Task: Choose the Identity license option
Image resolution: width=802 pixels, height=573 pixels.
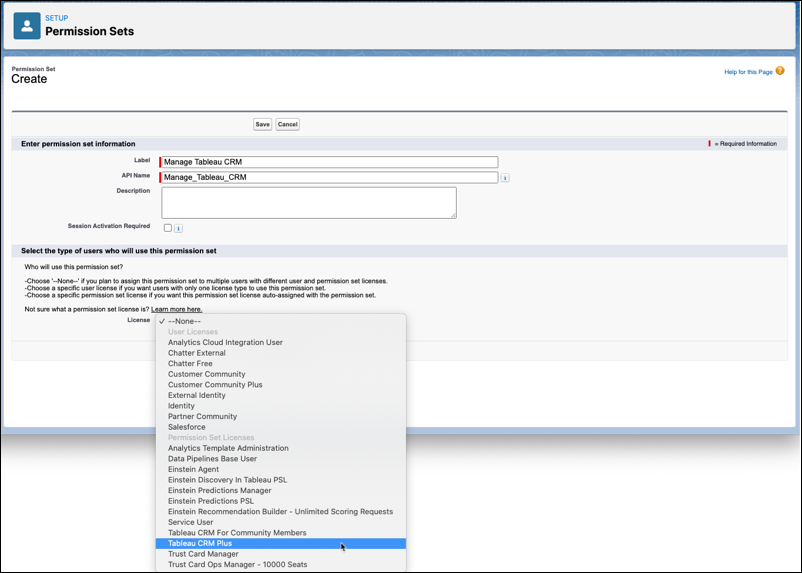Action: pos(281,406)
